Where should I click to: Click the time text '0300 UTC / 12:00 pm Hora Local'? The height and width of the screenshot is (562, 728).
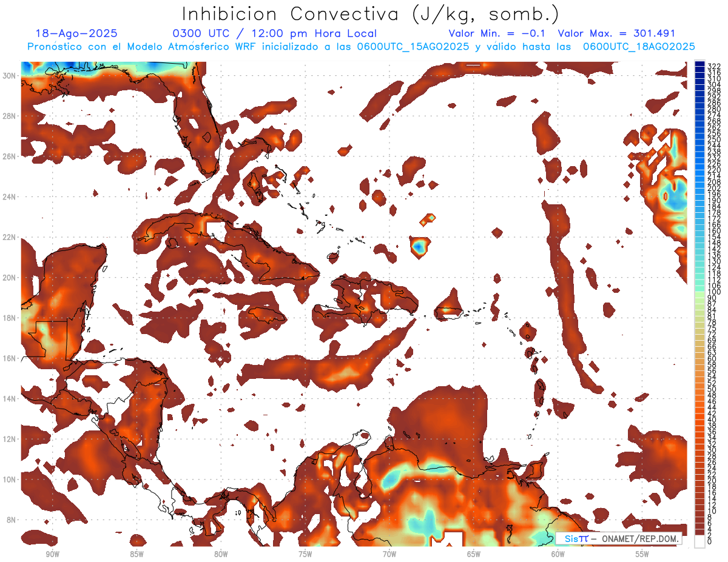pos(275,34)
